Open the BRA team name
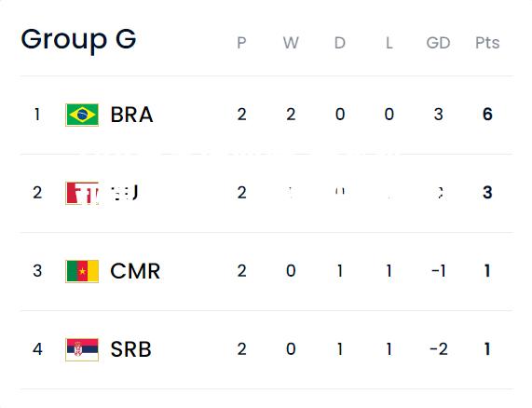The height and width of the screenshot is (408, 532). tap(131, 115)
